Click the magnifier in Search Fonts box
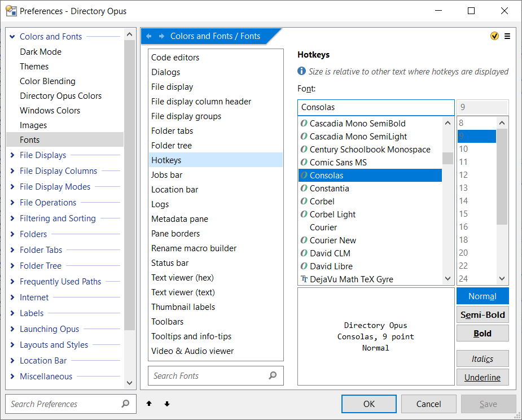This screenshot has height=420, width=522. point(273,376)
